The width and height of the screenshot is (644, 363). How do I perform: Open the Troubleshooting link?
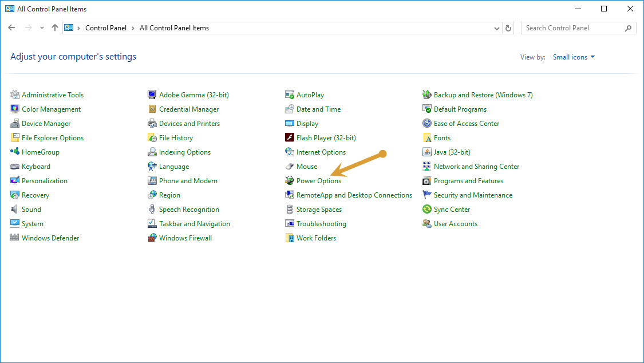[321, 224]
